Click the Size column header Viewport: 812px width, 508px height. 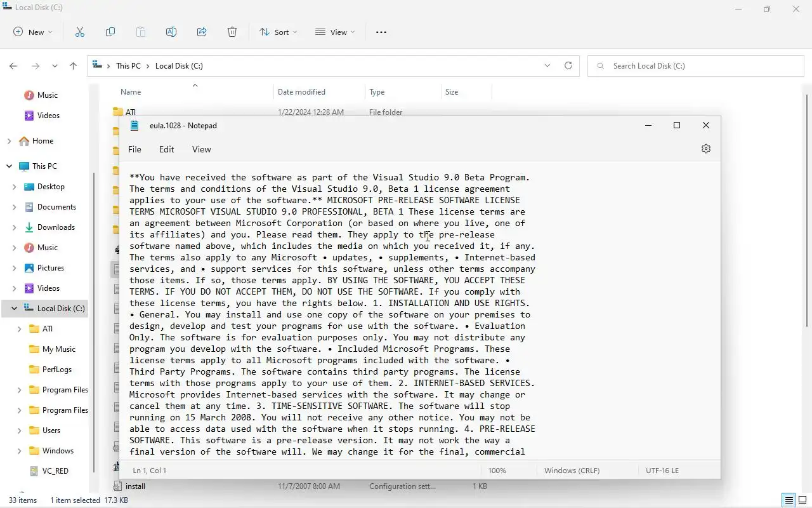[x=466, y=92]
